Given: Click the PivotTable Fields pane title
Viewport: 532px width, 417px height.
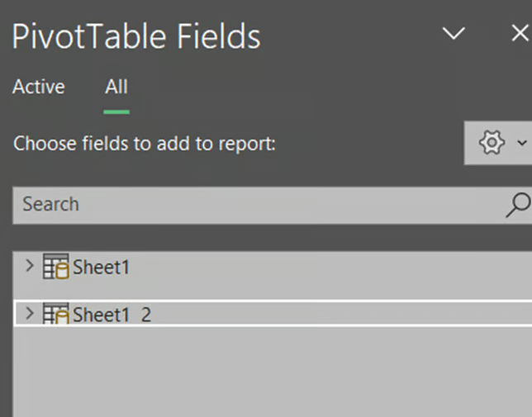Looking at the screenshot, I should click(x=136, y=36).
